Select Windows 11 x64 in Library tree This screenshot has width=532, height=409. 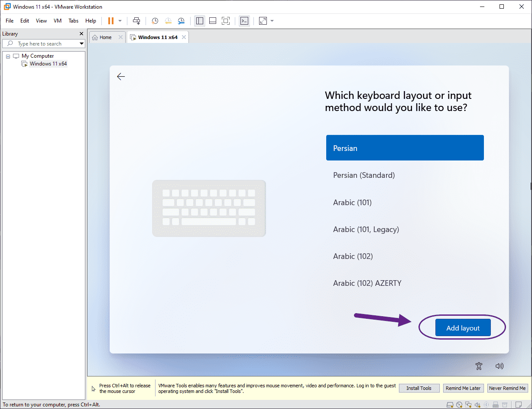(48, 64)
